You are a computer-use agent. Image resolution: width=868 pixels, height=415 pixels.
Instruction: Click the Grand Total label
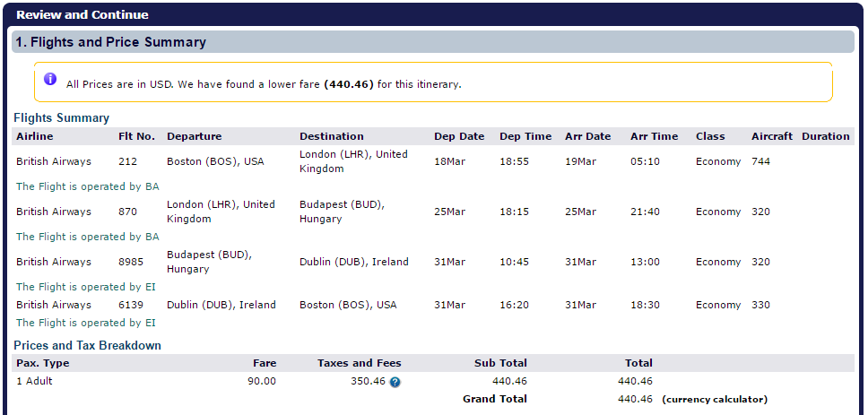[495, 399]
